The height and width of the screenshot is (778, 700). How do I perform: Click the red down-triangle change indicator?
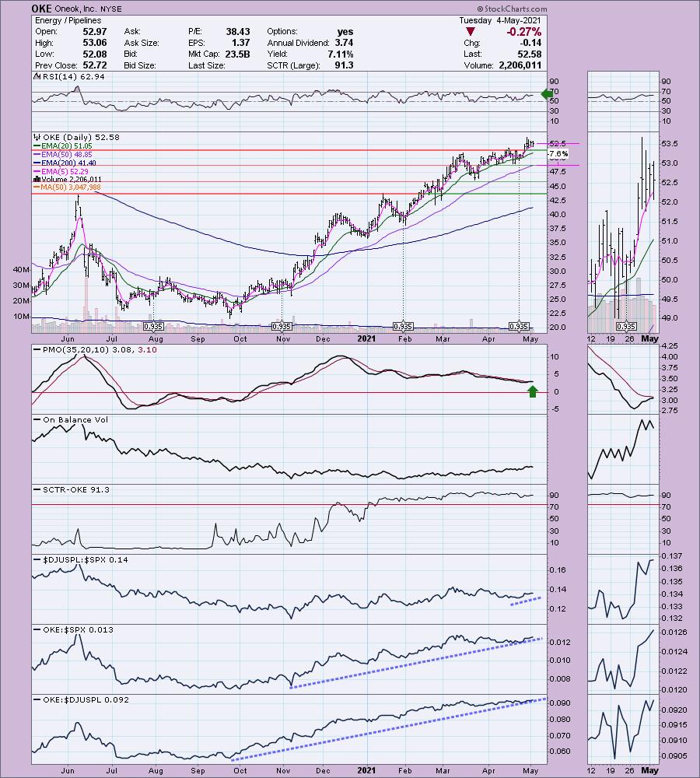coord(471,32)
